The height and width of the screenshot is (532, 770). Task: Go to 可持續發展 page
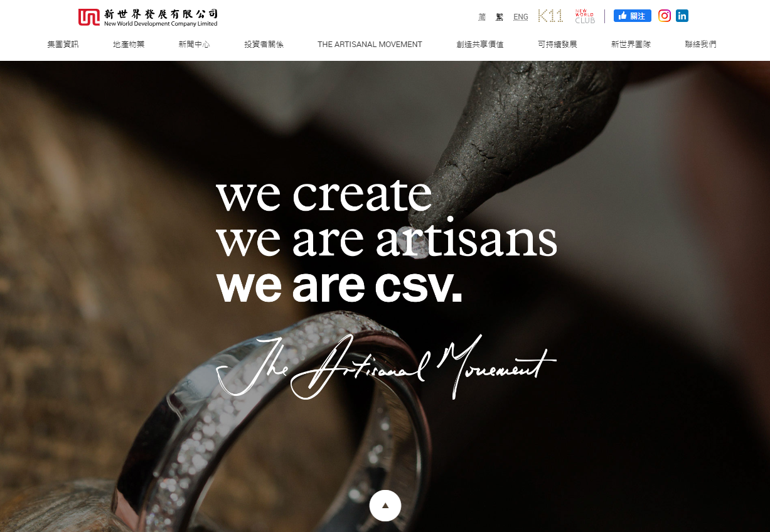(557, 45)
